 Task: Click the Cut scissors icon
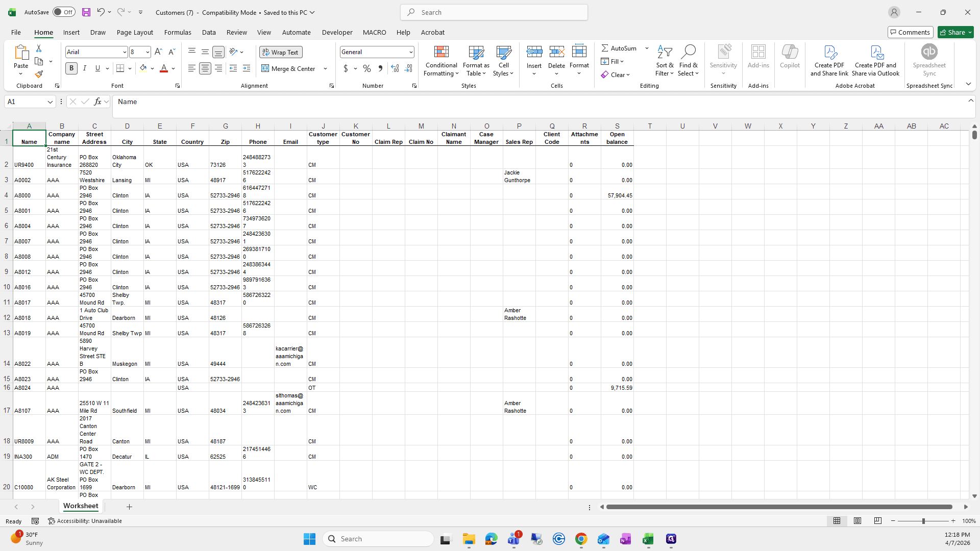39,48
